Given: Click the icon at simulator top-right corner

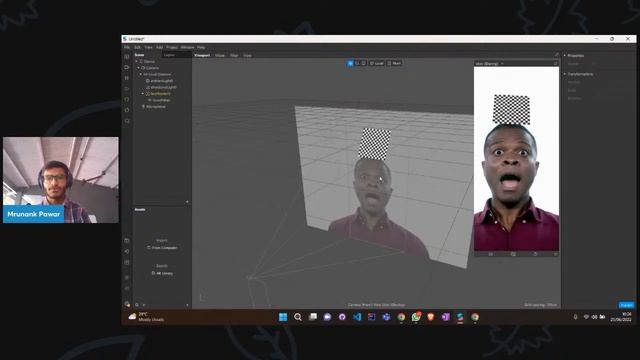Looking at the screenshot, I should point(555,64).
